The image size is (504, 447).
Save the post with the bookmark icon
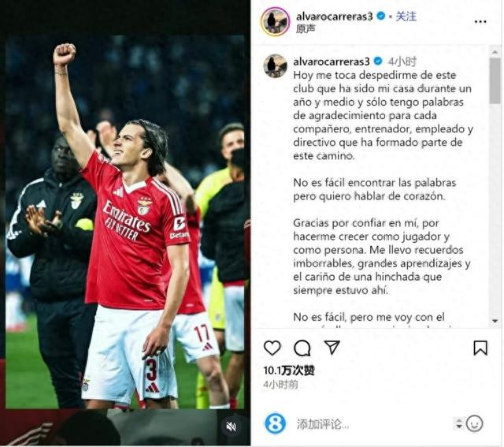tap(480, 348)
